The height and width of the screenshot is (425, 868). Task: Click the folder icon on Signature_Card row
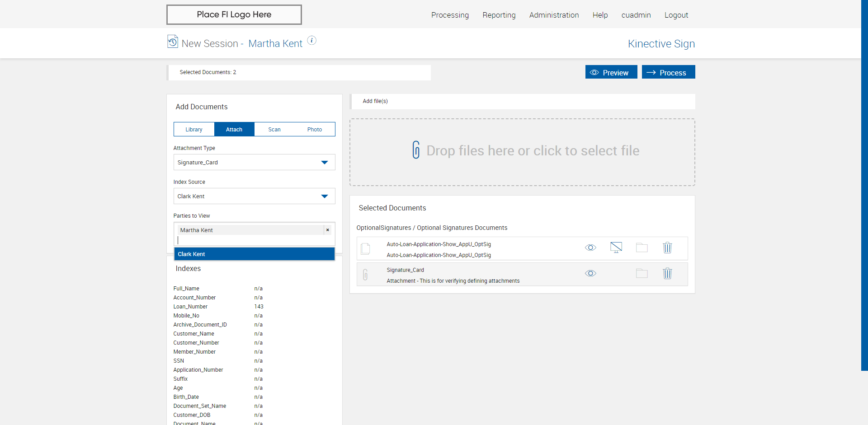[x=642, y=273]
